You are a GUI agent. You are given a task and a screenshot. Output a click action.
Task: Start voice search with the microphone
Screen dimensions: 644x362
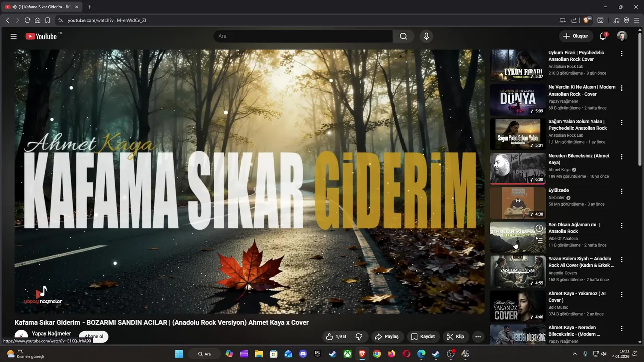point(426,36)
